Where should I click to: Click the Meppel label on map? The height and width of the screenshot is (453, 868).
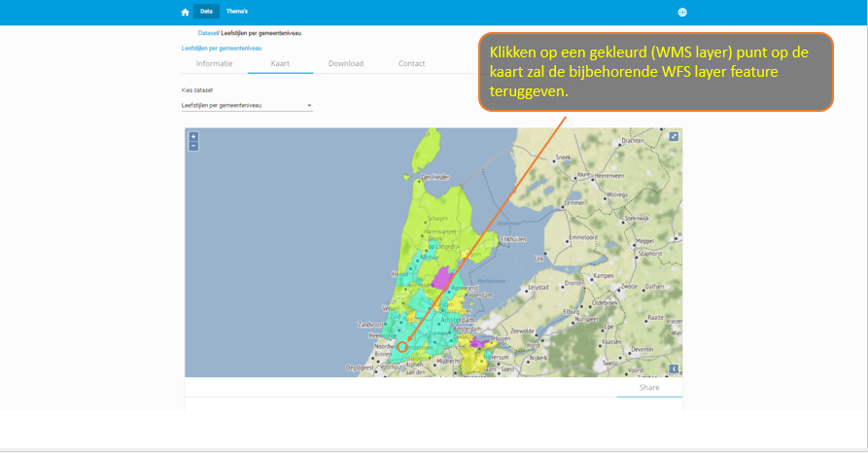tap(644, 241)
